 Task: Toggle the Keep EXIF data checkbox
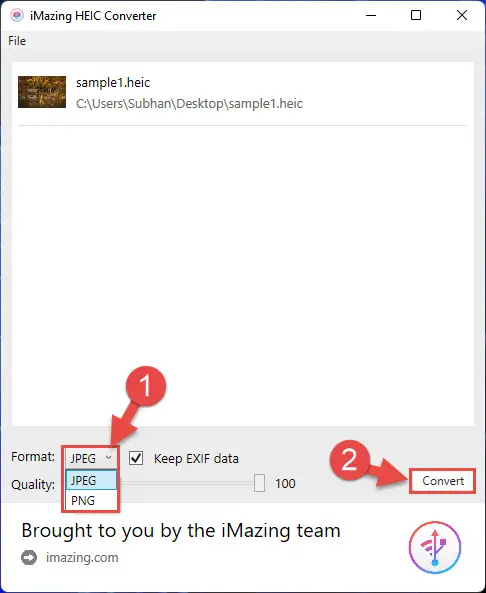coord(136,458)
